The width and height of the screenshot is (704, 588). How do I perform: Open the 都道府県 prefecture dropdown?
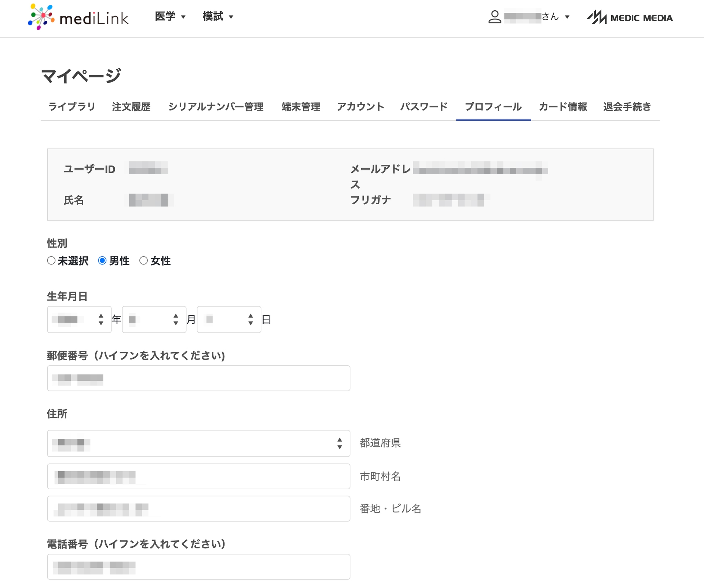[x=198, y=443]
